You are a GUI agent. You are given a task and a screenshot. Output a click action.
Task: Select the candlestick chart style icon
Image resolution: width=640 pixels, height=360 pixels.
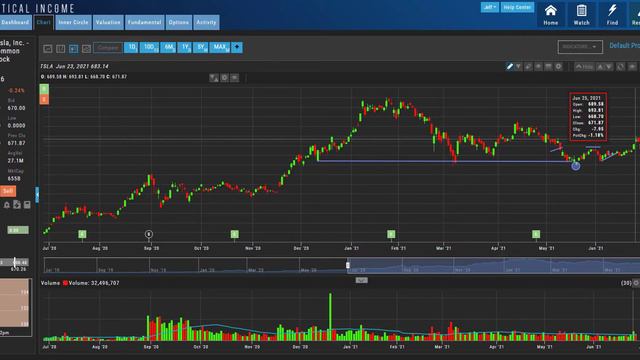tap(73, 49)
